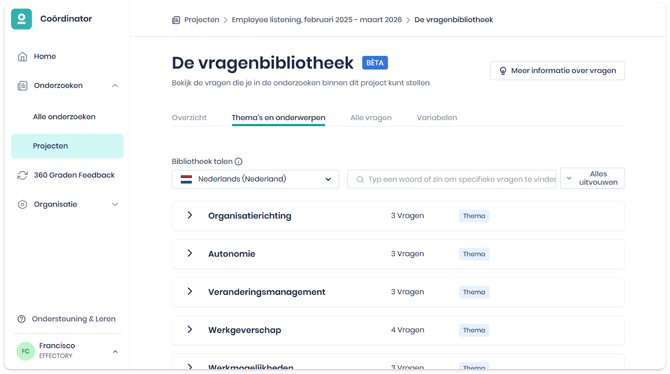Switch to the Alle vragen tab
The height and width of the screenshot is (374, 670).
point(371,118)
